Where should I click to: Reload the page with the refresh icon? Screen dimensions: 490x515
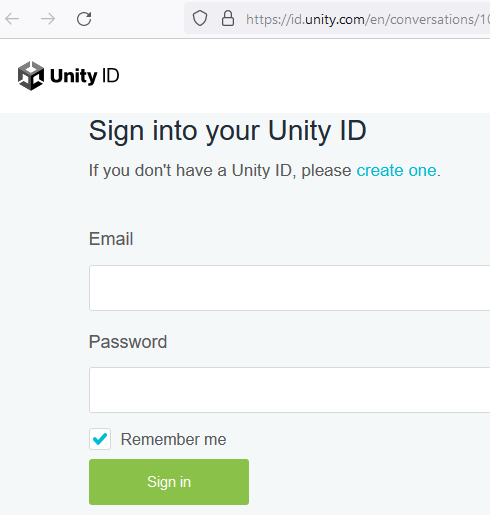click(x=84, y=19)
